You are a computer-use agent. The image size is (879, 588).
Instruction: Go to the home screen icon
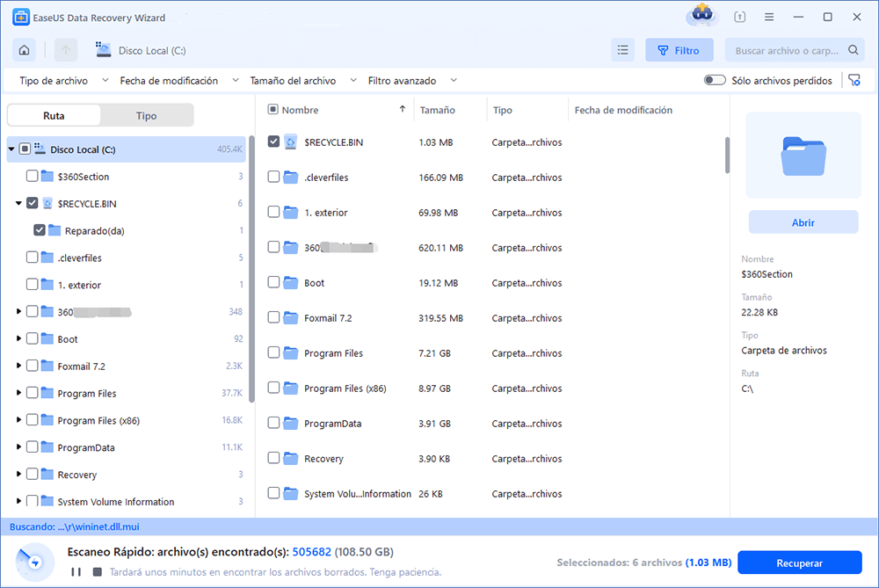click(x=24, y=50)
